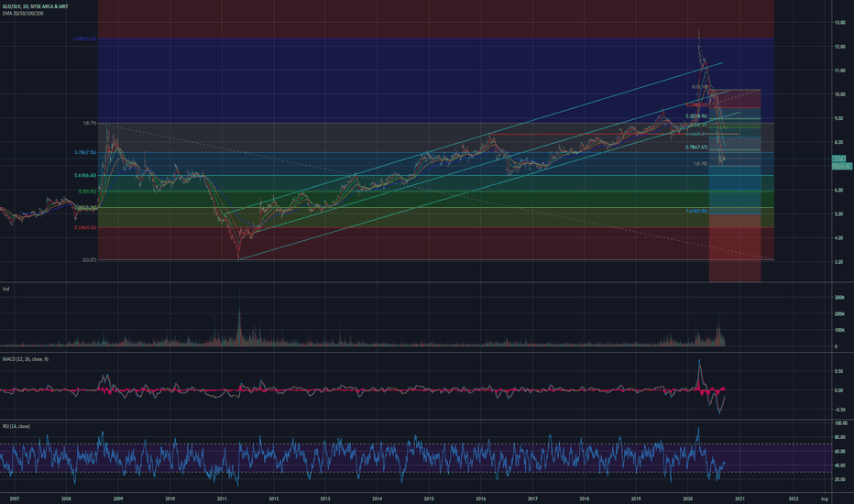The width and height of the screenshot is (854, 504).
Task: Click the 2020 time axis label
Action: pos(687,499)
